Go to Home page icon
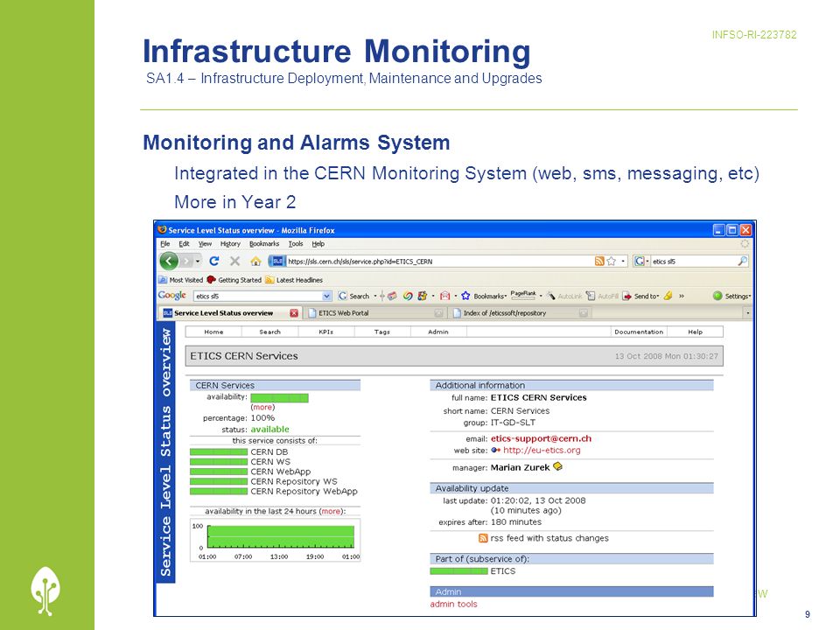The image size is (840, 630). click(x=255, y=262)
